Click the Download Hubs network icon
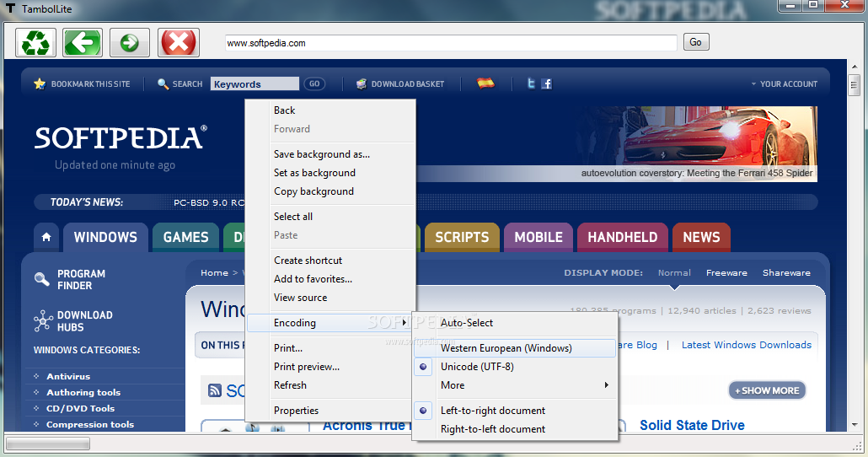Screen dimensions: 868x457 (x=43, y=320)
